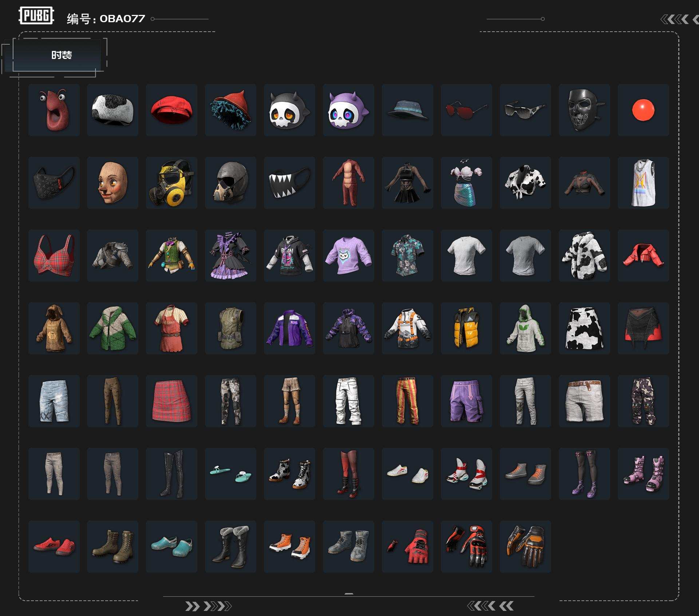Select the black skull devil hood
The image size is (699, 616).
pyautogui.click(x=289, y=110)
